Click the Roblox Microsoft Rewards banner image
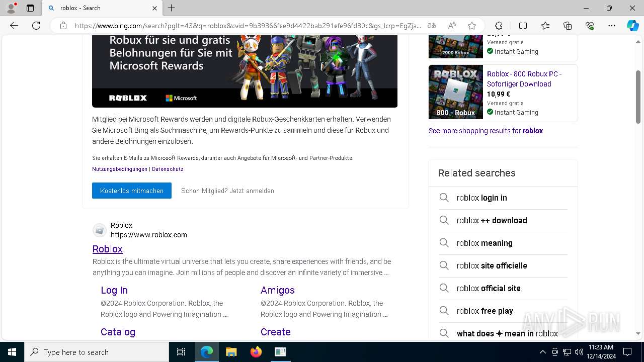644x362 pixels. (x=245, y=71)
